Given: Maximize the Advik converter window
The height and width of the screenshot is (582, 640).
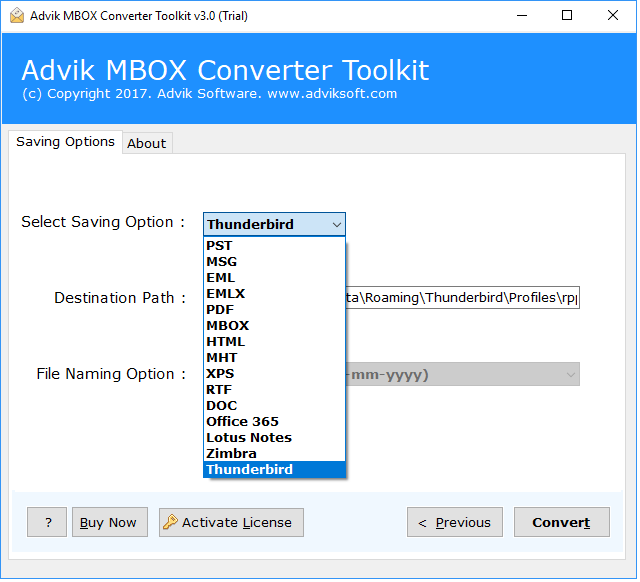Looking at the screenshot, I should pos(569,16).
